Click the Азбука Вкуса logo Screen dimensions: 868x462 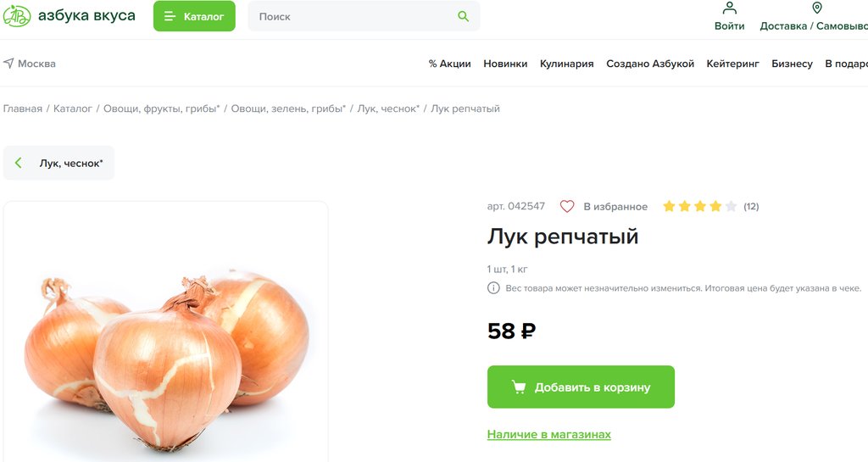70,15
